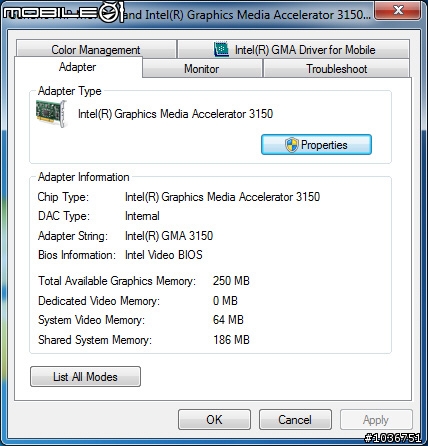The image size is (428, 446).
Task: Switch to Intel(R) GMA Driver for Mobile tab
Action: point(294,49)
